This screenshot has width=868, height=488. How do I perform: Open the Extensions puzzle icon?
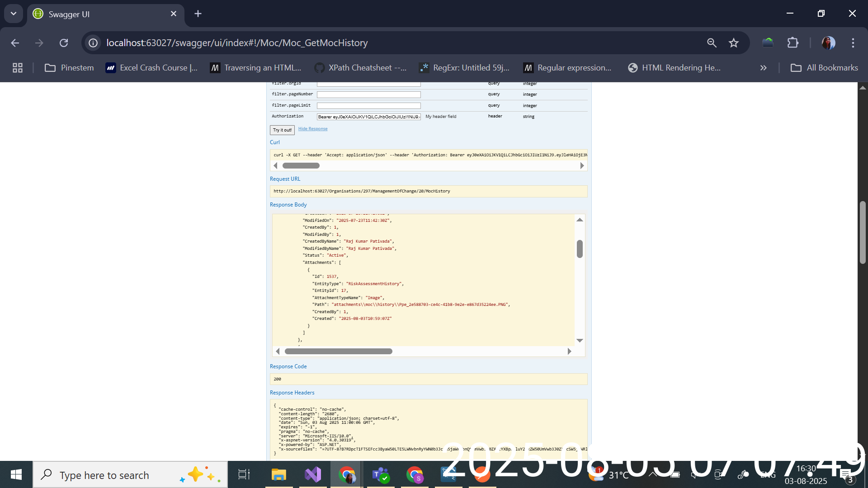point(793,43)
